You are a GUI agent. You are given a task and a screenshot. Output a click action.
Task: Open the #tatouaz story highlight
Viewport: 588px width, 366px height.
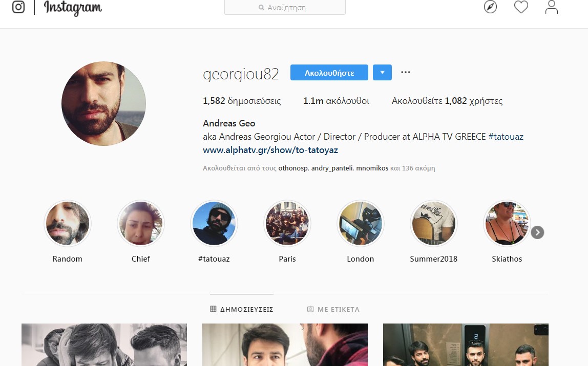[x=214, y=224]
